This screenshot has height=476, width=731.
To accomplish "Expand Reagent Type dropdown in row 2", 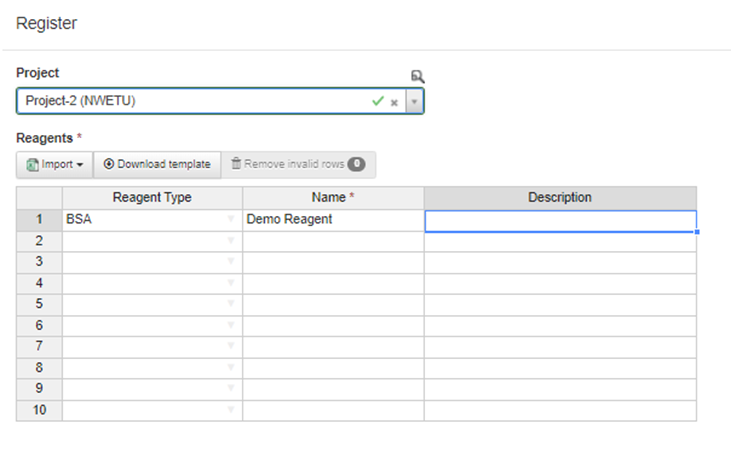I will [x=231, y=241].
